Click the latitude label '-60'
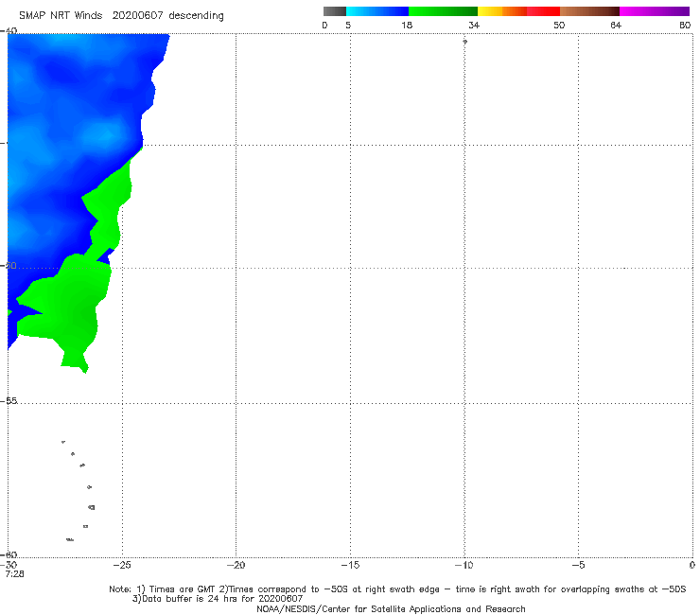This screenshot has height=615, width=700. (x=9, y=554)
